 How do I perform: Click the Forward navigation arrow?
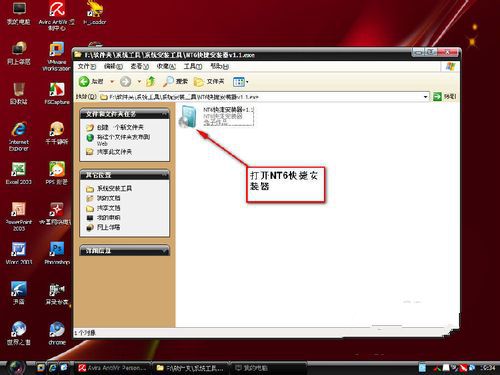[125, 81]
